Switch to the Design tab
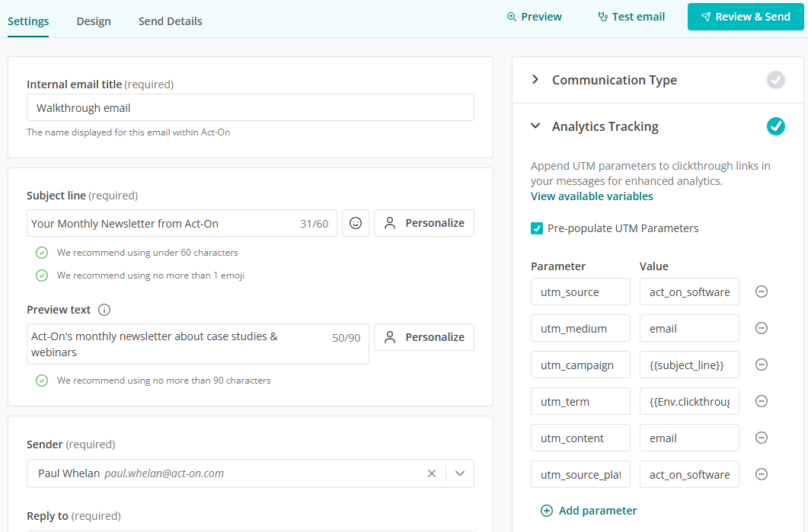808x532 pixels. (x=94, y=21)
